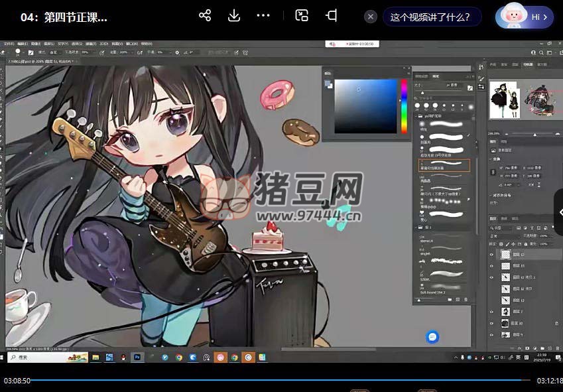
Task: Open the three-dot more options menu
Action: [263, 16]
